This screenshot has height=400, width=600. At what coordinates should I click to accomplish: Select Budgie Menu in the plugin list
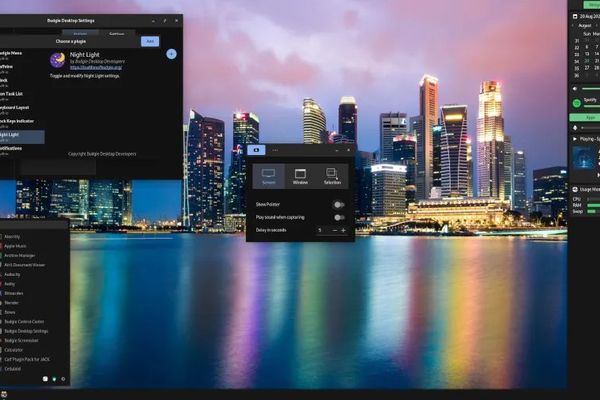coord(21,56)
